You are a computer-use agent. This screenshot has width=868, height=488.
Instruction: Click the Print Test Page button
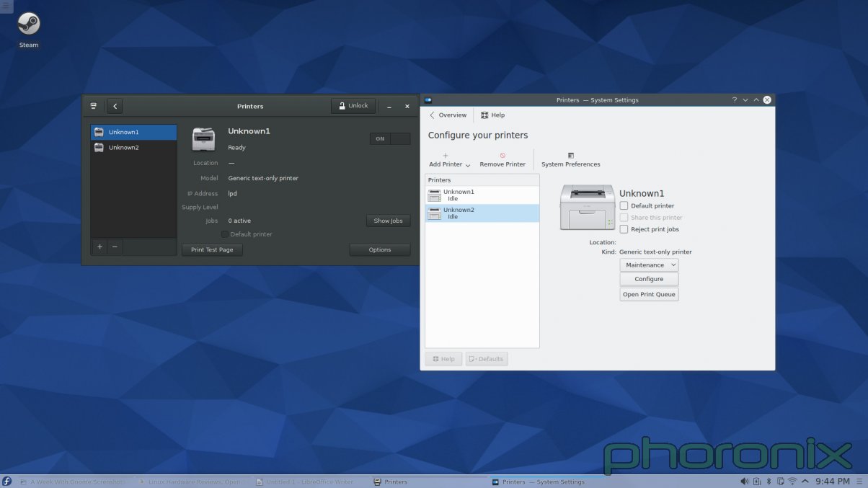(x=212, y=249)
